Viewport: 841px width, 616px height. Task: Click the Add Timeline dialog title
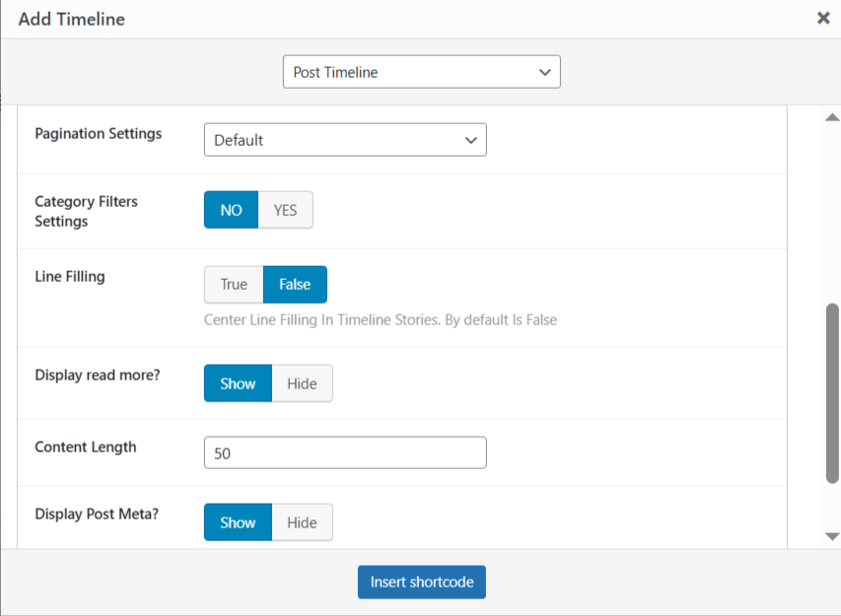[71, 19]
